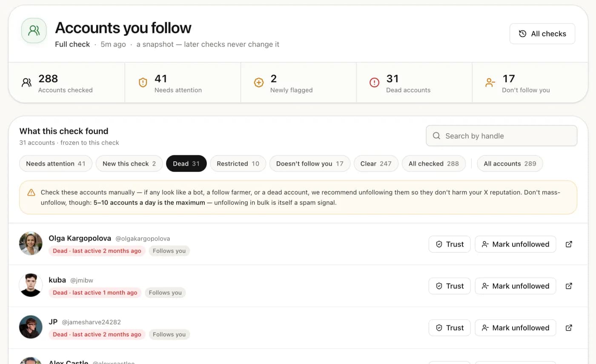Click JP's Follows you badge

tap(169, 334)
